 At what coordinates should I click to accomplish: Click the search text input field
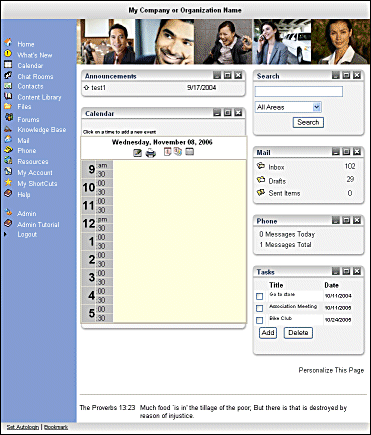click(299, 91)
